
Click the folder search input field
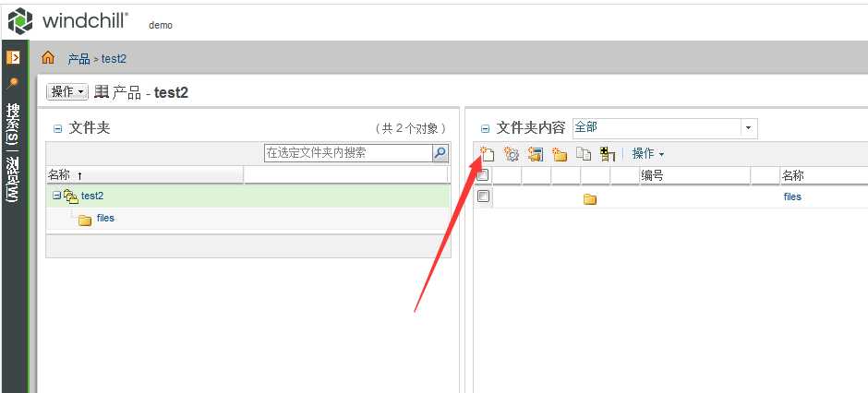(x=348, y=153)
